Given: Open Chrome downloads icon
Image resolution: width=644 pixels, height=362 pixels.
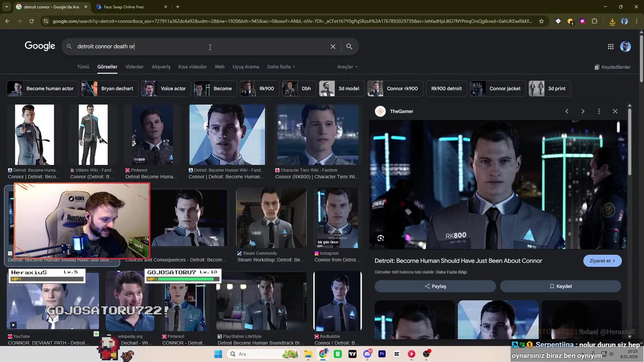Looking at the screenshot, I should coord(612,21).
